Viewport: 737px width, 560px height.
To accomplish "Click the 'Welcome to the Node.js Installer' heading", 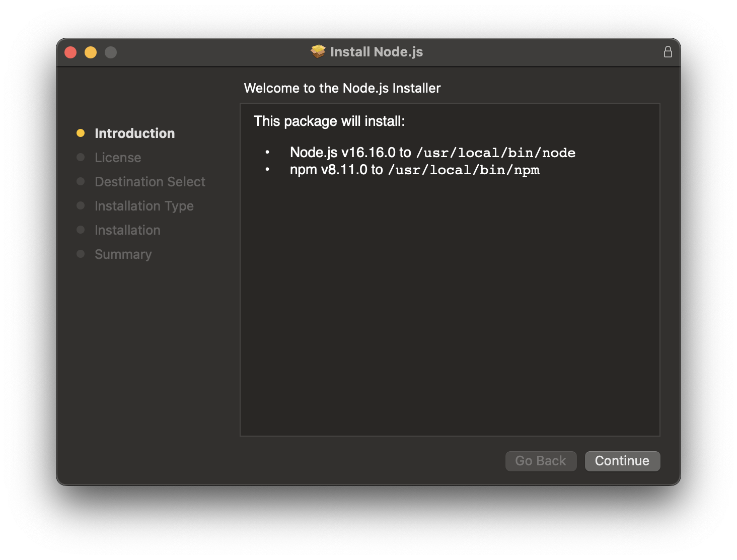I will click(342, 88).
